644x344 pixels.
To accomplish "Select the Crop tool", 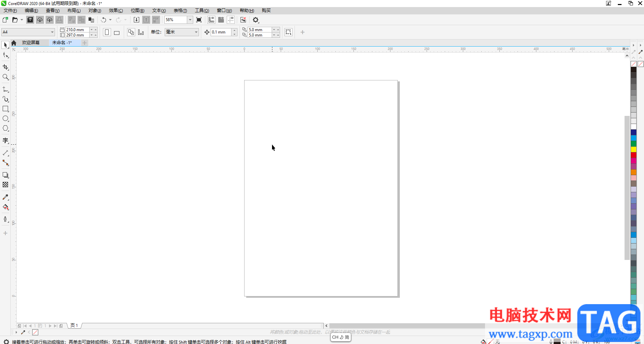I will [5, 67].
